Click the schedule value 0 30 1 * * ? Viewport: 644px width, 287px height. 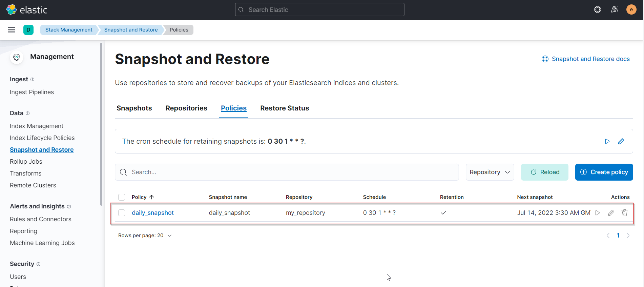[379, 213]
